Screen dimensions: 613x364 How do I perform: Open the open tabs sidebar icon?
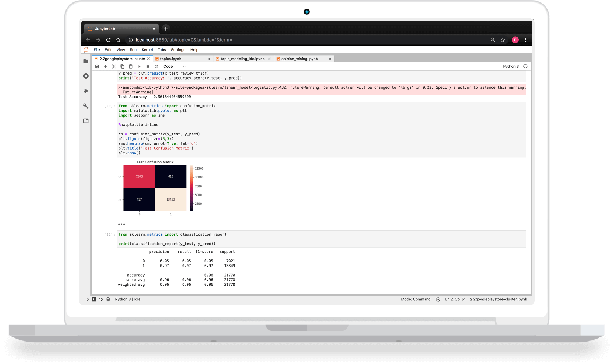tap(86, 121)
